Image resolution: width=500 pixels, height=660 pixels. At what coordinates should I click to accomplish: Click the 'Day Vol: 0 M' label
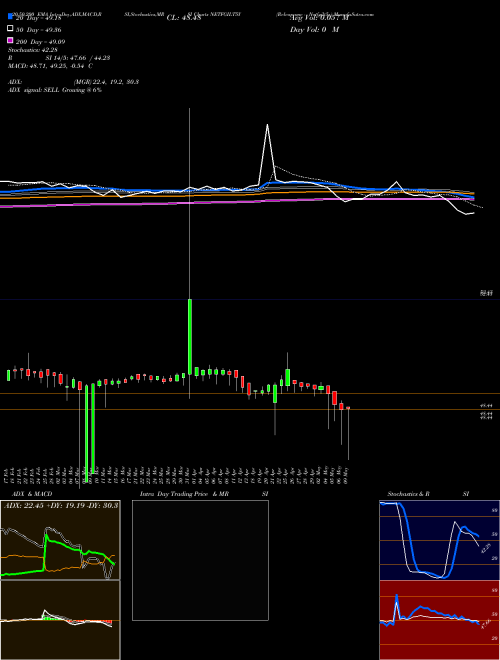314,29
